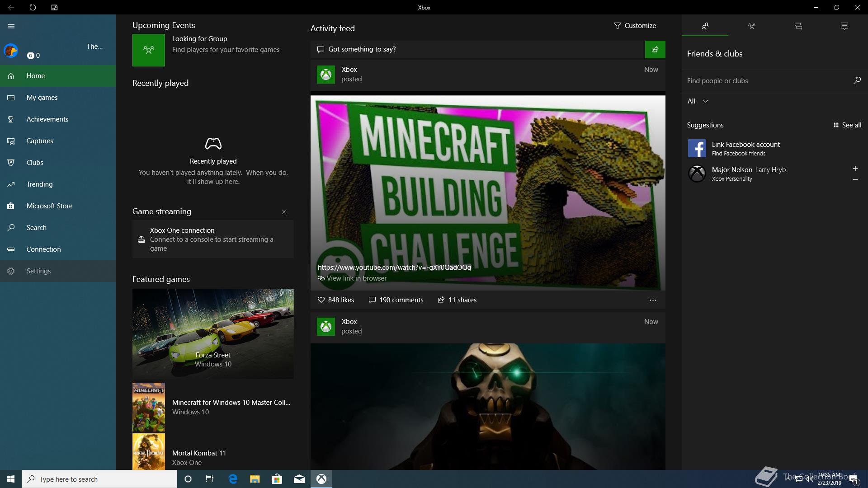Click Xbox app icon in taskbar
The width and height of the screenshot is (868, 488).
pos(321,479)
